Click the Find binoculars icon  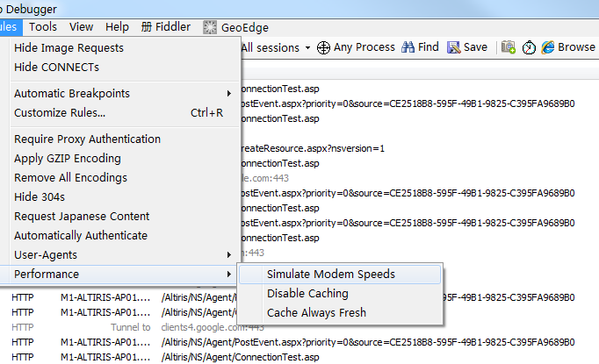tap(408, 47)
